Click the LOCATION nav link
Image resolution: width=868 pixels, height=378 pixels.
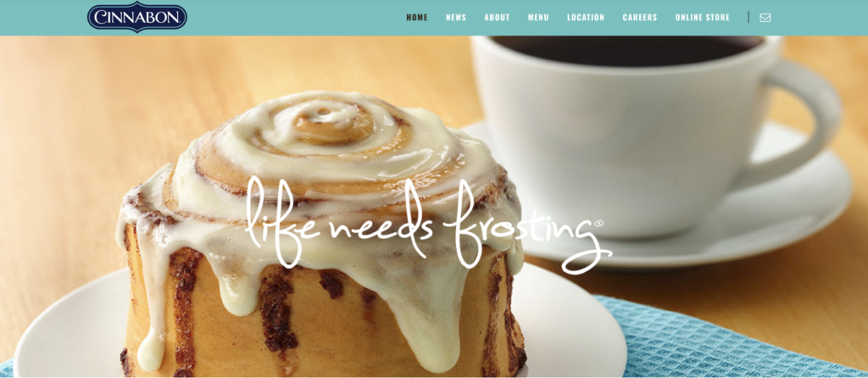click(586, 18)
